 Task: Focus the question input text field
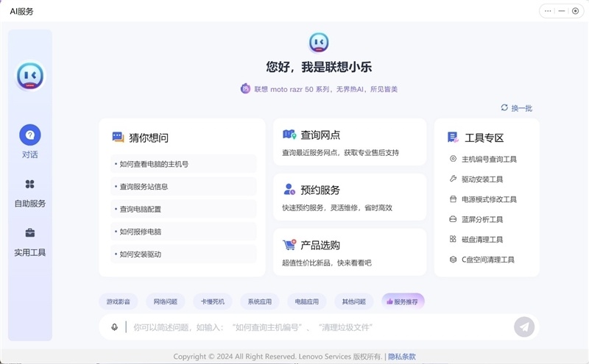tap(317, 327)
